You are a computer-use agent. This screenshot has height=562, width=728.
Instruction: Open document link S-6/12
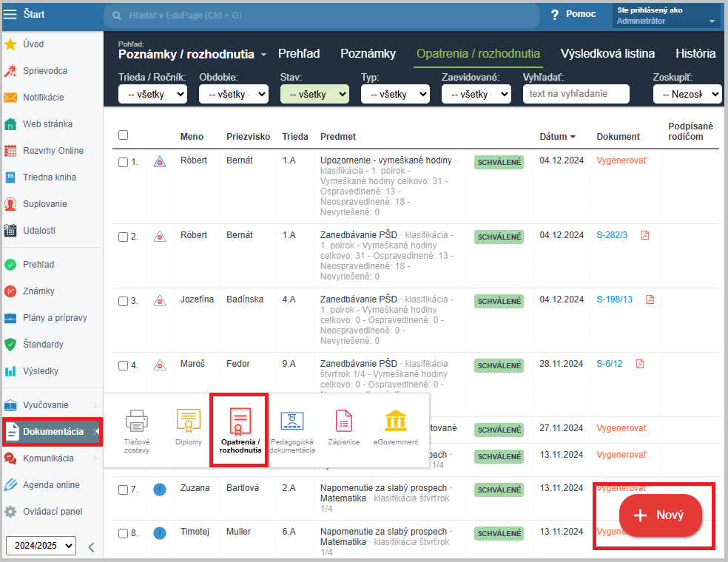(x=609, y=364)
